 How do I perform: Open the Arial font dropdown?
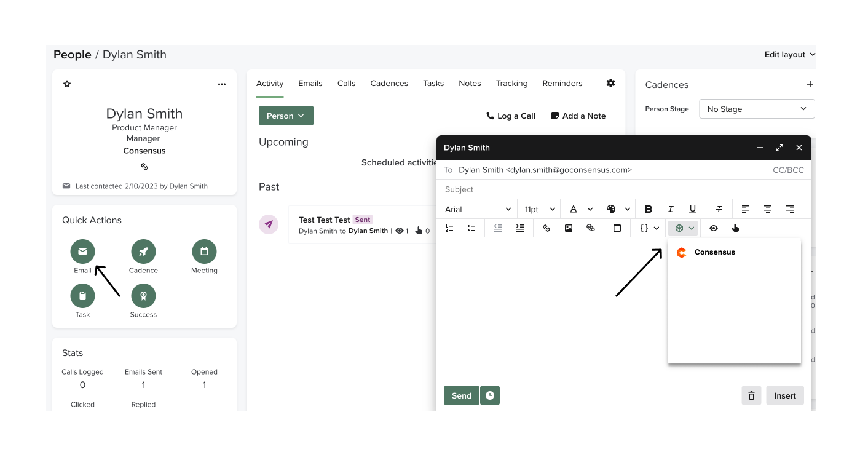click(478, 209)
